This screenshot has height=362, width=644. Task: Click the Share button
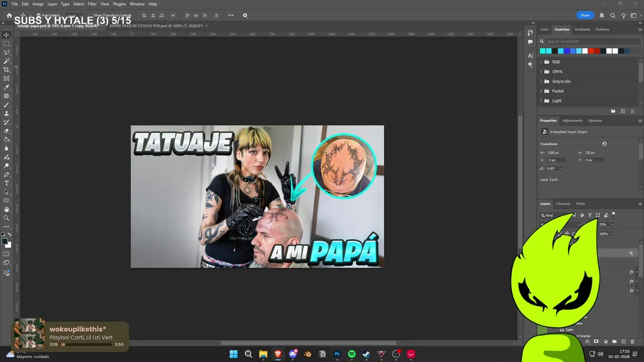click(x=585, y=15)
